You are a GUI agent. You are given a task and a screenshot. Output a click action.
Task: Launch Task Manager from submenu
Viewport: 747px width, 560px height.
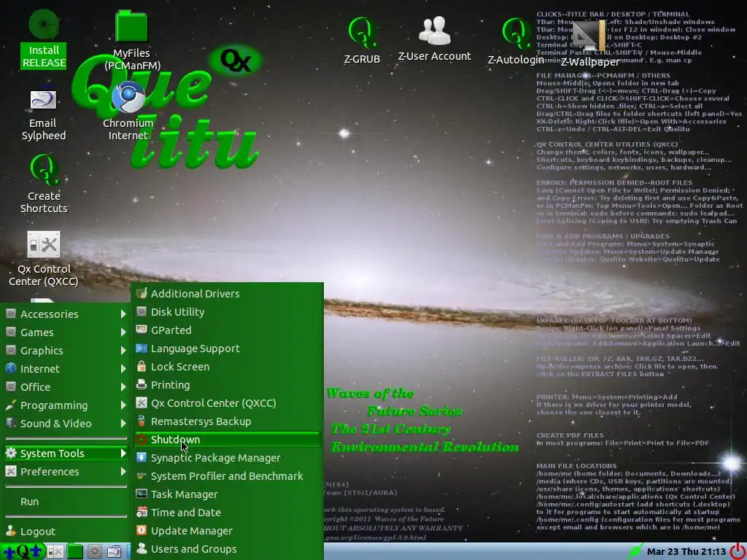coord(228,494)
